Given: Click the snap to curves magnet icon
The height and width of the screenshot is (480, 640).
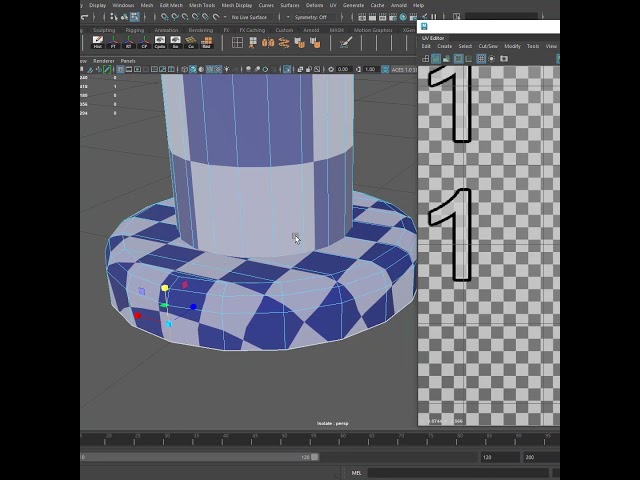Looking at the screenshot, I should 175,17.
